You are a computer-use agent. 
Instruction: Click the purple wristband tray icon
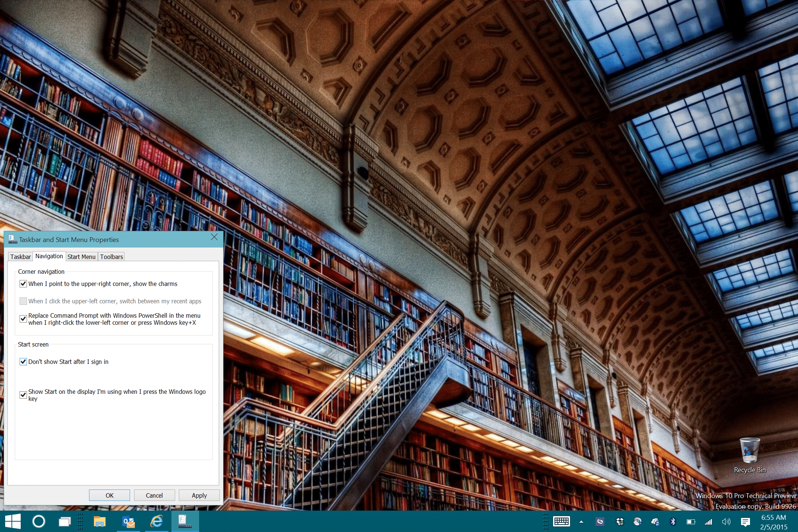pyautogui.click(x=600, y=522)
